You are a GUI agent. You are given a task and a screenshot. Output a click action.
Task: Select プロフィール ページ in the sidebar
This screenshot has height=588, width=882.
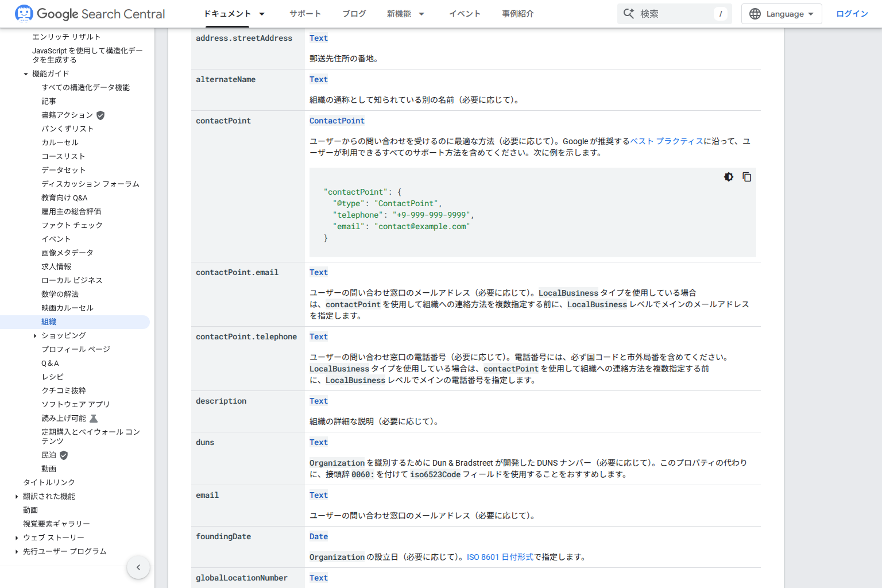[75, 350]
